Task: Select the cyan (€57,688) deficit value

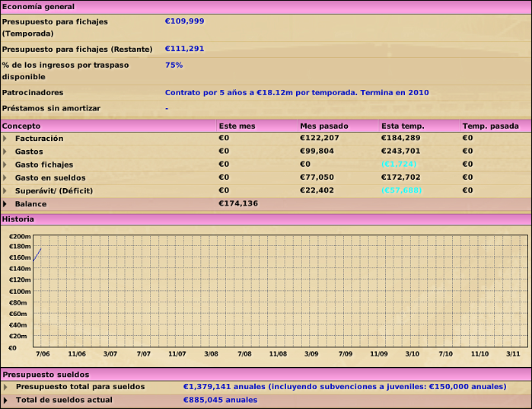Action: [x=401, y=190]
